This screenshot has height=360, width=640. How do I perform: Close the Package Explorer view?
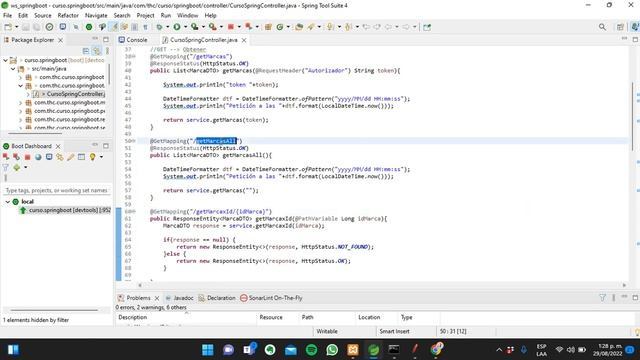pos(60,40)
